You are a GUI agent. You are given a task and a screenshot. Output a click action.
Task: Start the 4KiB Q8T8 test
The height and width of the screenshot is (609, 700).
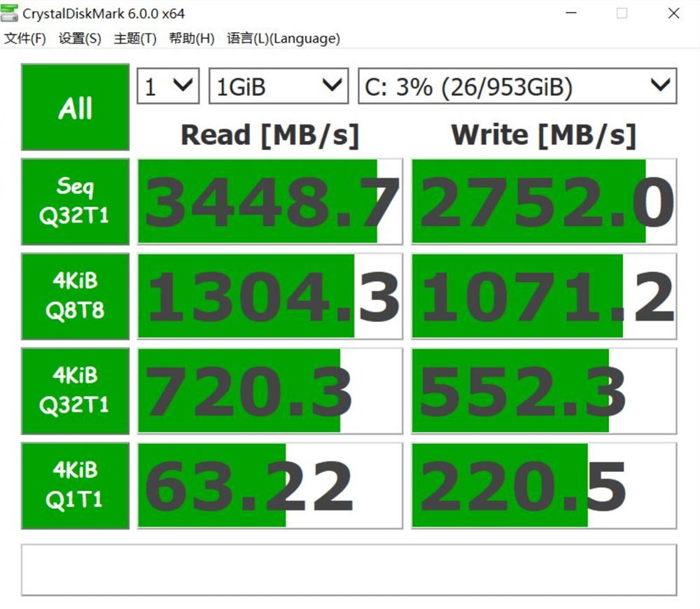(x=75, y=296)
